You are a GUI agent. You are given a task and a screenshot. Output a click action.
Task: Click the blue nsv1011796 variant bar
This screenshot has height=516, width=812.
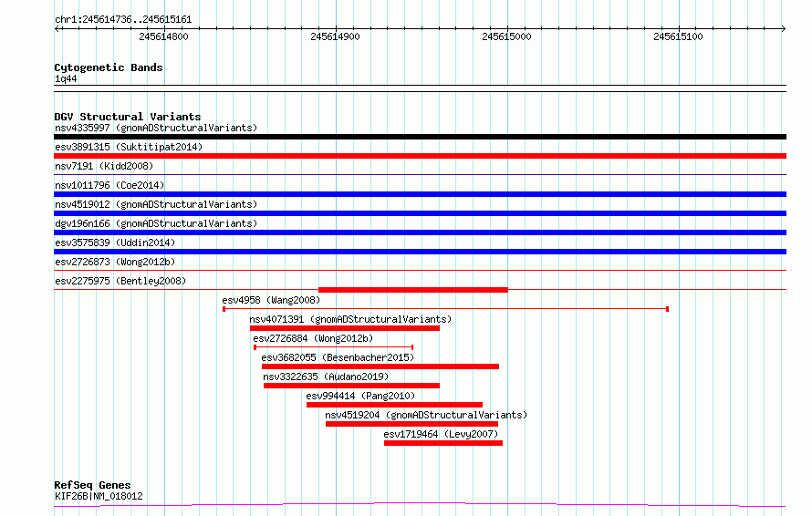(420, 194)
